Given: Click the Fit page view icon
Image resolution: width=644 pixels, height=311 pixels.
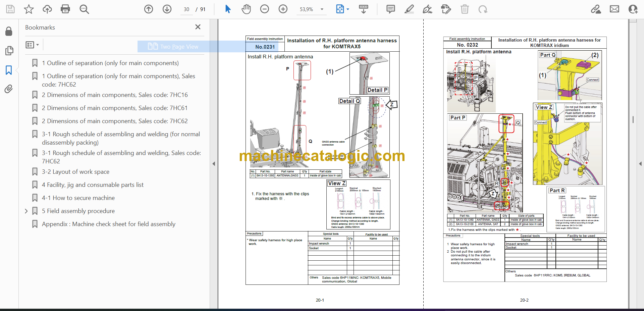Looking at the screenshot, I should pos(340,9).
